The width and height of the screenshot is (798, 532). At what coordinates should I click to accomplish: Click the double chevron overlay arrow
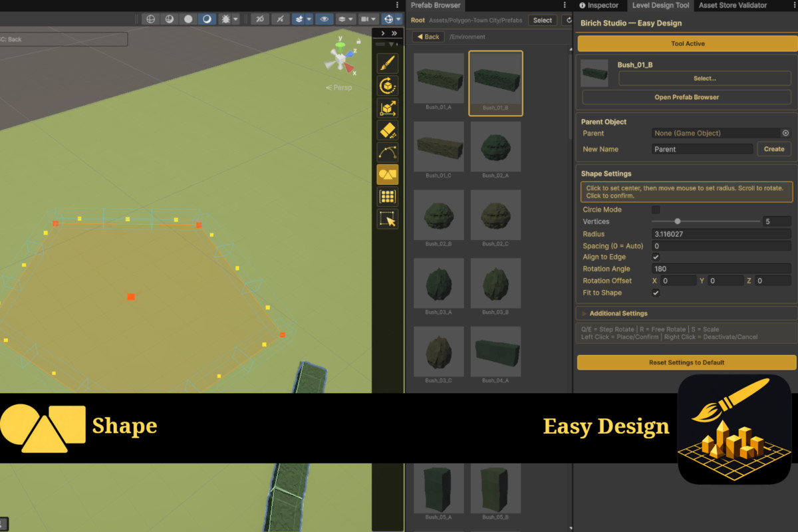[x=394, y=33]
